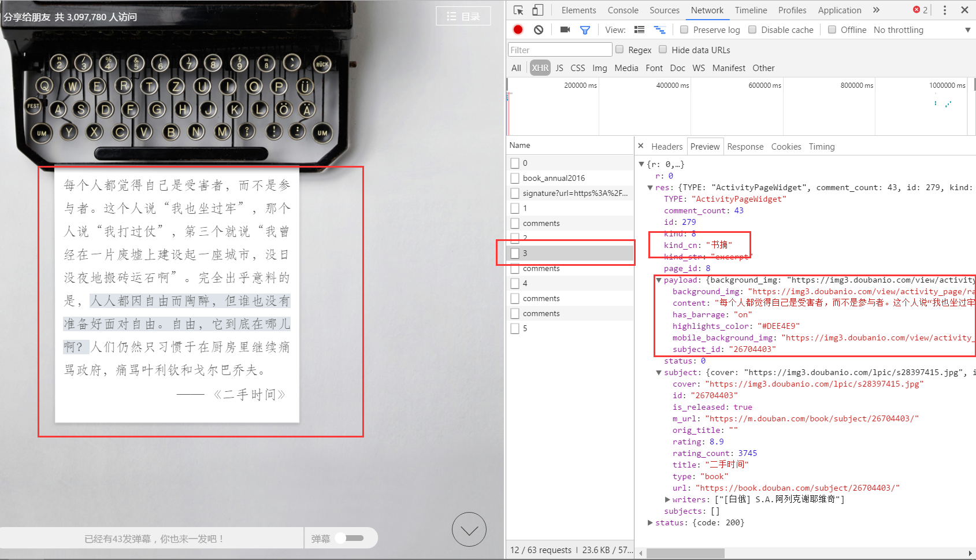
Task: Use large request rows view icon
Action: (639, 29)
